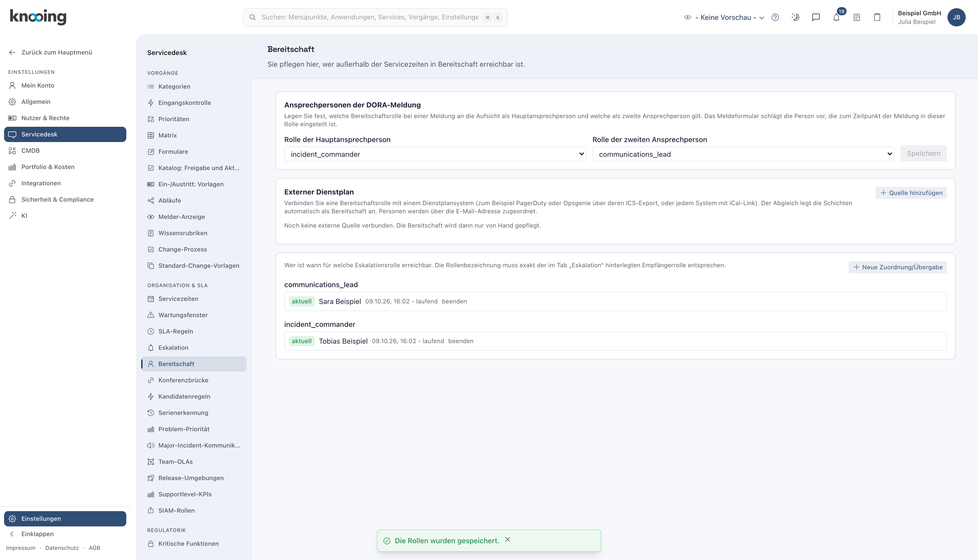Collapse the sidebar via Einklappen

[x=37, y=534]
